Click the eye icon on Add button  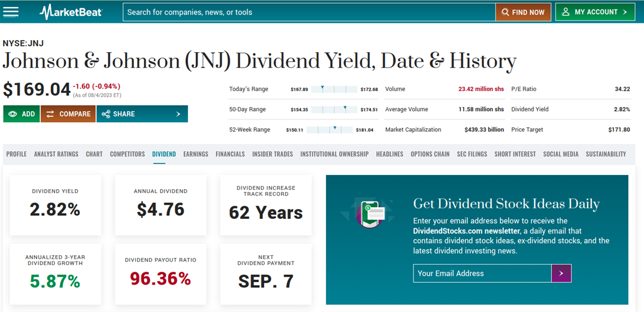13,114
